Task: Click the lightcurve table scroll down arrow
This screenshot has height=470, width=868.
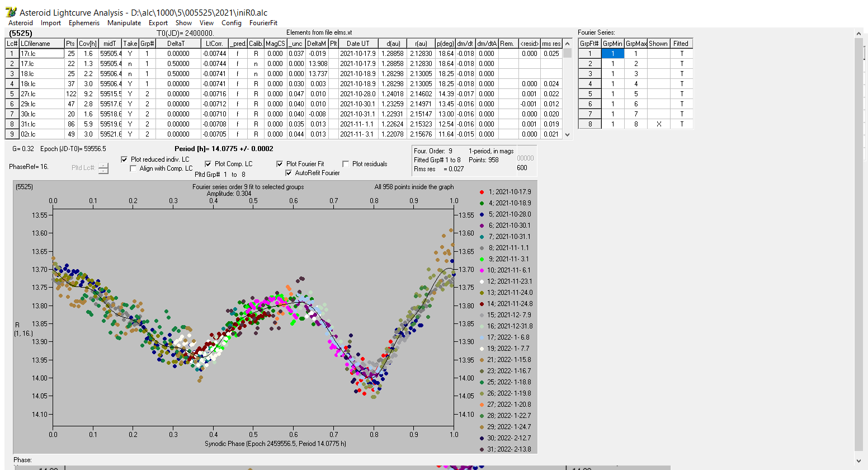Action: coord(568,134)
